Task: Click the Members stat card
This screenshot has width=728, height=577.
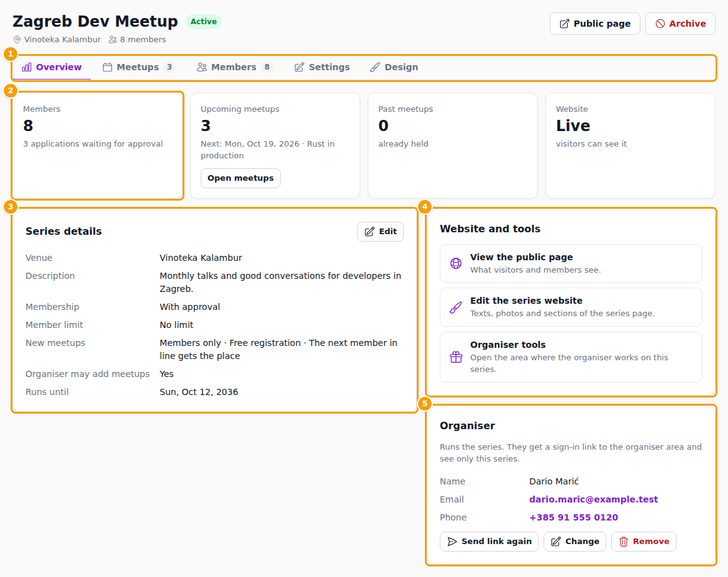Action: (x=98, y=146)
